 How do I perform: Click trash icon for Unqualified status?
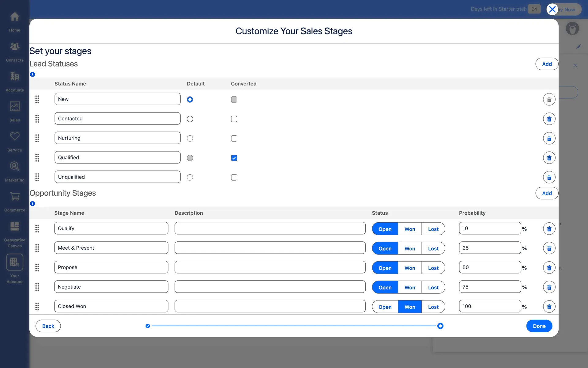549,177
